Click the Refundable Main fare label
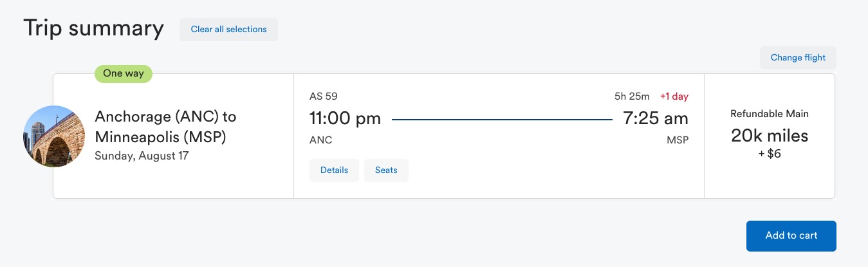This screenshot has width=868, height=267. (x=769, y=114)
